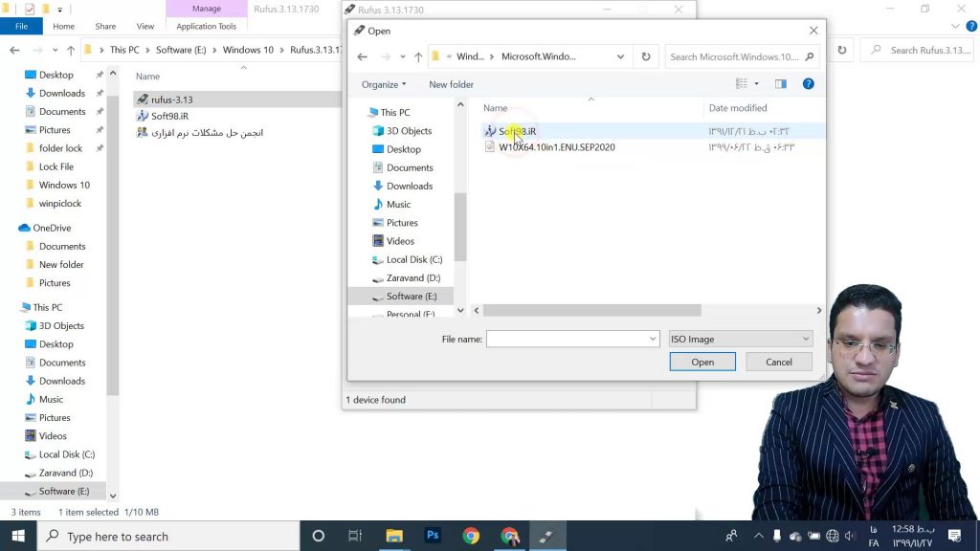Open winpiclock folder in Explorer sidebar
This screenshot has height=551, width=980.
point(60,204)
